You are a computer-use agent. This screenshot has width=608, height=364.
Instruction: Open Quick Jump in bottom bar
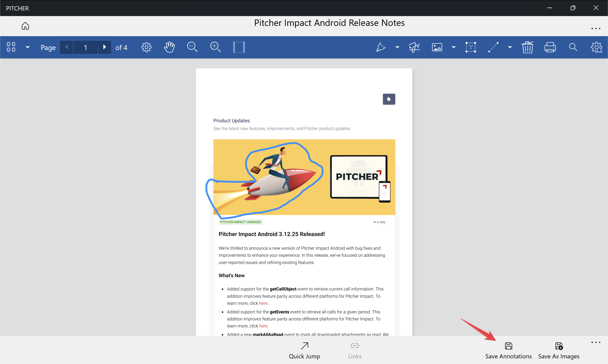[304, 351]
